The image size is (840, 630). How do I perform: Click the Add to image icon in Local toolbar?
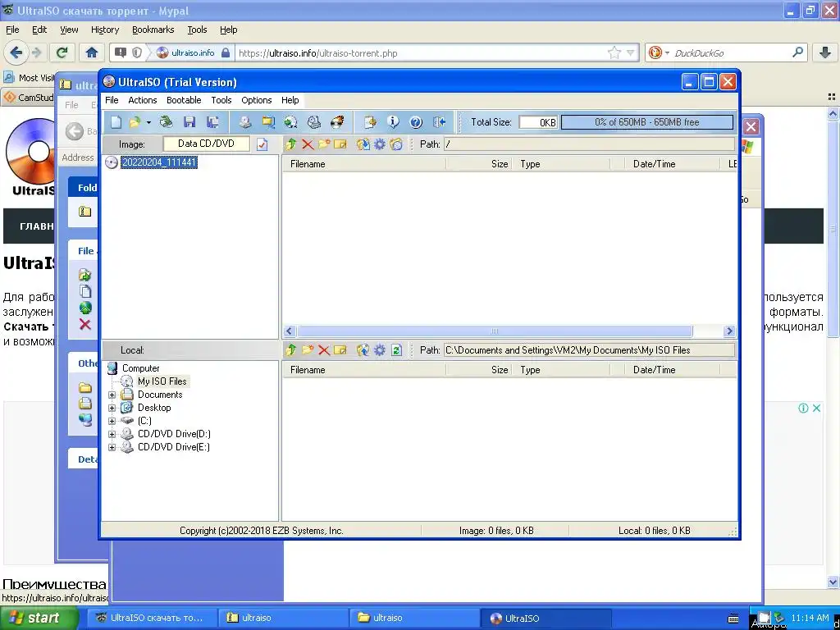click(x=363, y=349)
